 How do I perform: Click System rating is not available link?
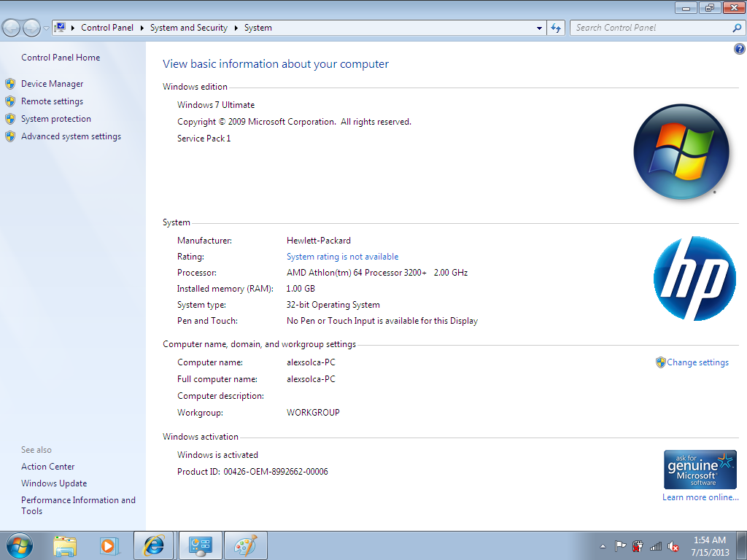(342, 257)
